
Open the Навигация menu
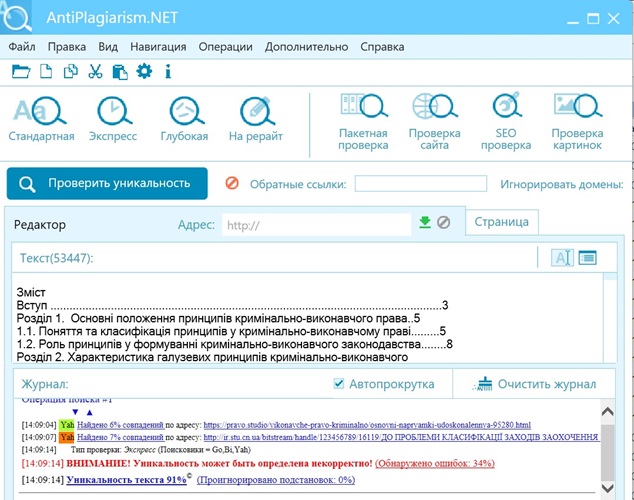click(x=158, y=47)
